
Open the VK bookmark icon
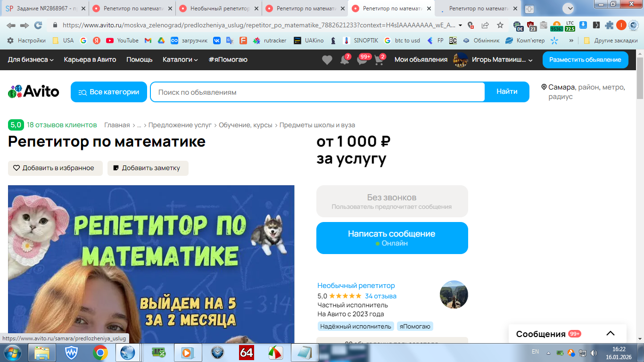[x=217, y=41]
